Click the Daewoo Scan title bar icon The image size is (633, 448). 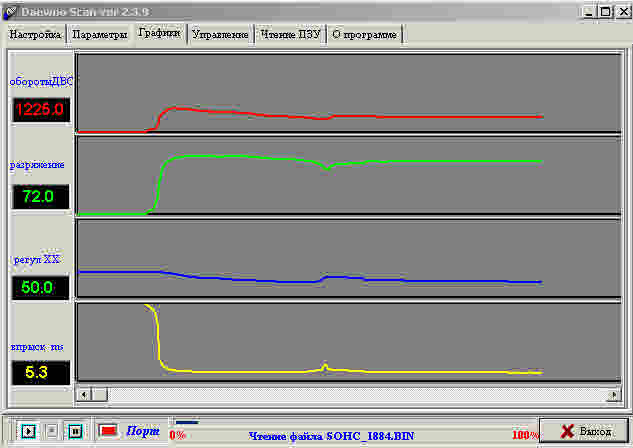click(x=11, y=10)
